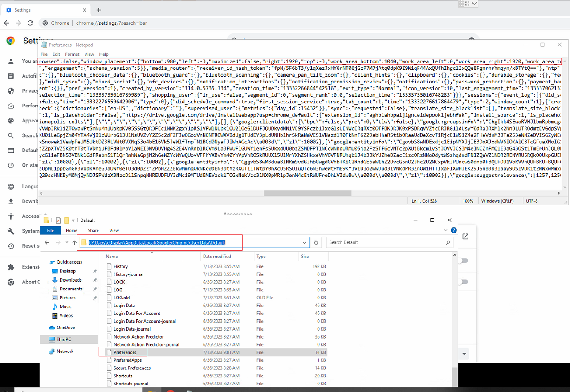Open Notepad Help menu
This screenshot has height=392, width=570.
(x=104, y=54)
